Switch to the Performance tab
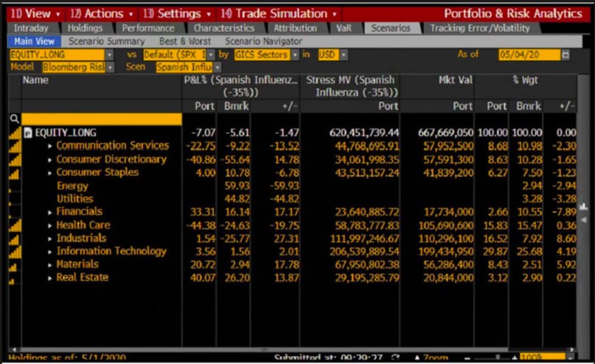Image resolution: width=595 pixels, height=364 pixels. [x=148, y=28]
